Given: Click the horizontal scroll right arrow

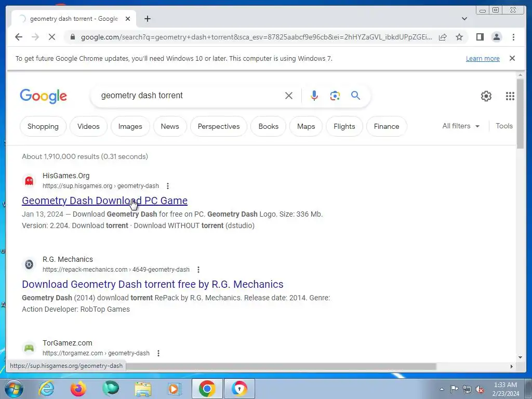Looking at the screenshot, I should (x=512, y=366).
